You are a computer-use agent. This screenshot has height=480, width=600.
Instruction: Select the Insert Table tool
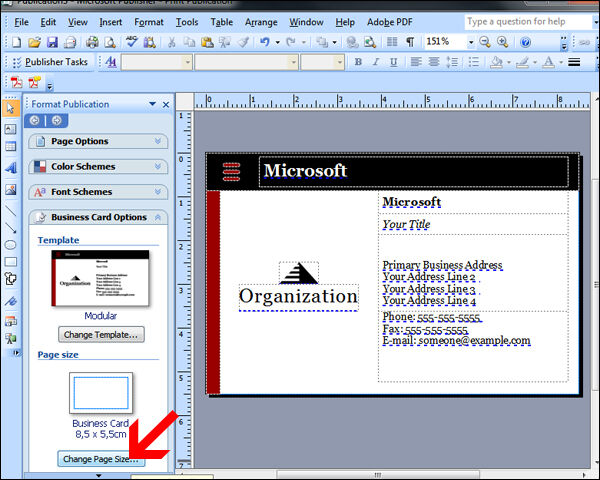(x=10, y=146)
